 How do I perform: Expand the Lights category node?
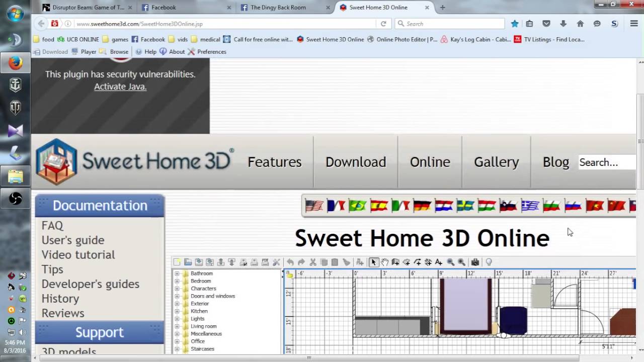(177, 319)
